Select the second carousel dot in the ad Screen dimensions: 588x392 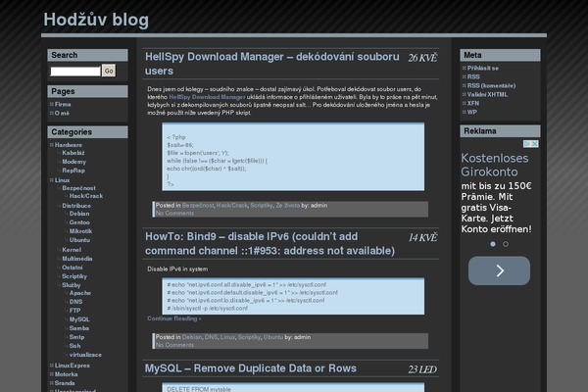pyautogui.click(x=506, y=244)
